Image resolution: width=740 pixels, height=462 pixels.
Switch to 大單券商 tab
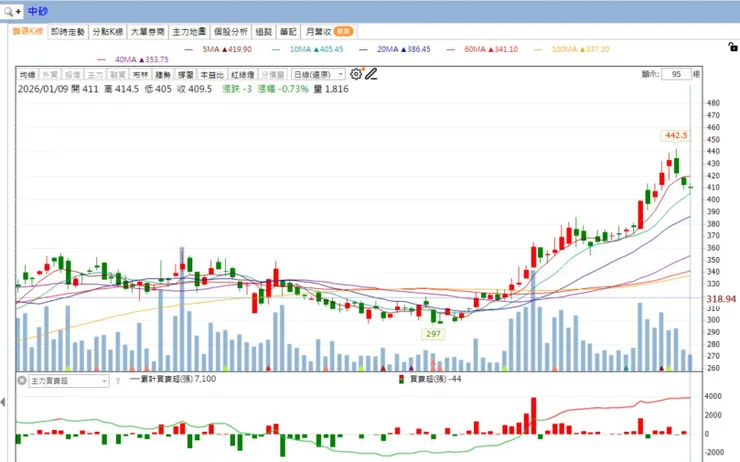(148, 32)
